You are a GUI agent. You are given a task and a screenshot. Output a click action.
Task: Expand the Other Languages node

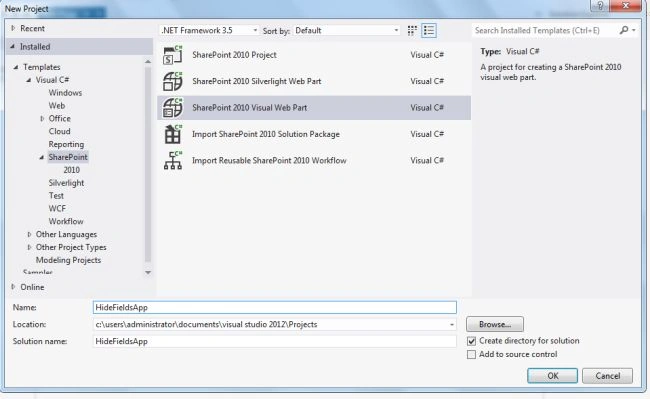29,235
